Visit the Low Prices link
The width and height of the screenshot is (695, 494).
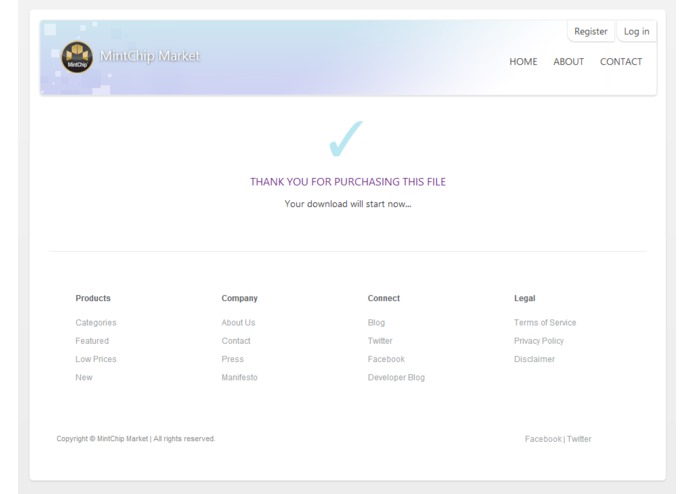[x=96, y=359]
